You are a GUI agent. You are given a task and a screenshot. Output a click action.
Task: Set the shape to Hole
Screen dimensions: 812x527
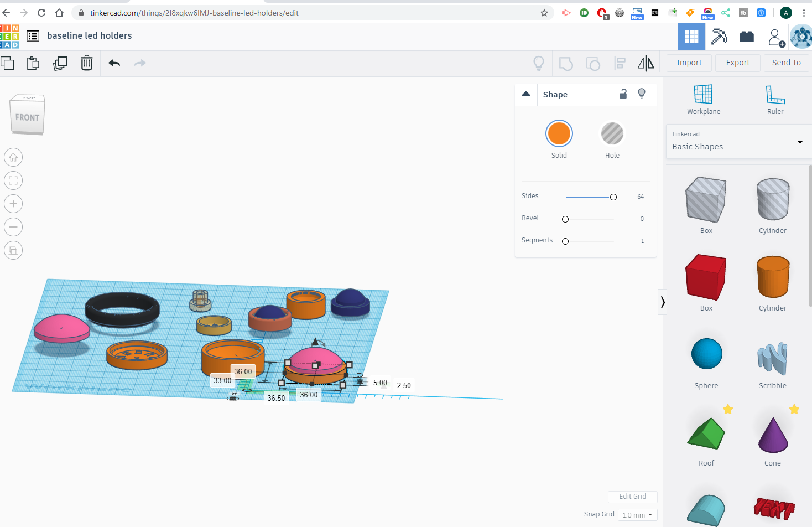pyautogui.click(x=612, y=133)
